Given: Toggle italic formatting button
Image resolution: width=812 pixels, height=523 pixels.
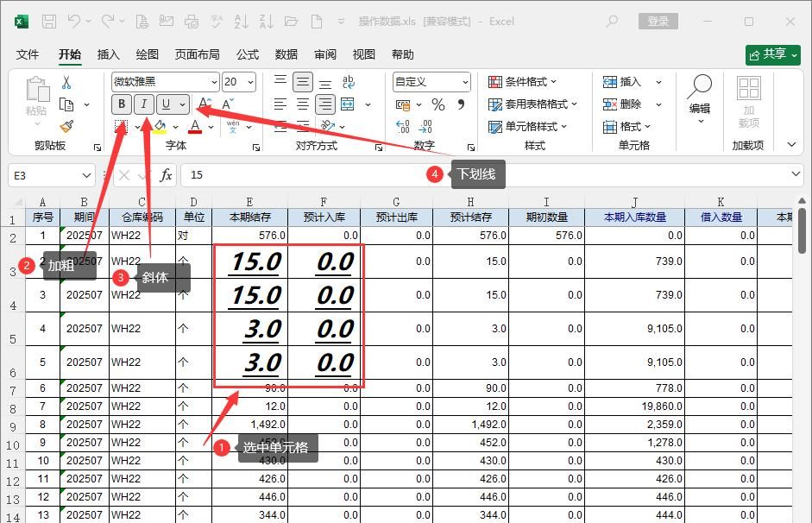Looking at the screenshot, I should tap(144, 104).
